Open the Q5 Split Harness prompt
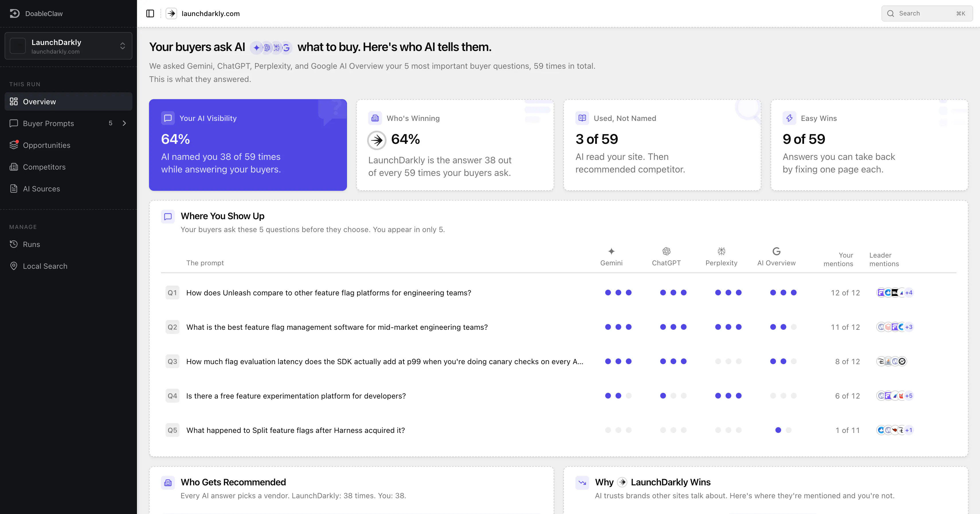Screen dimensions: 980x514 point(558,430)
